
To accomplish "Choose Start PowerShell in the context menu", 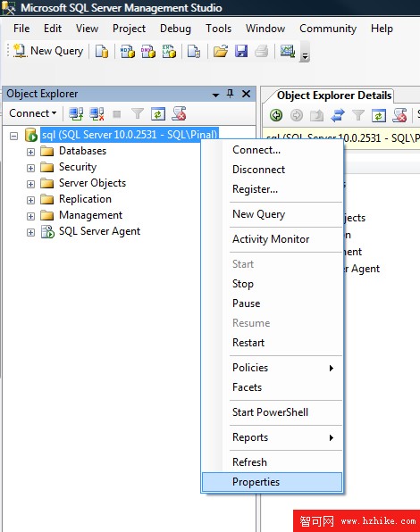I will (x=272, y=412).
